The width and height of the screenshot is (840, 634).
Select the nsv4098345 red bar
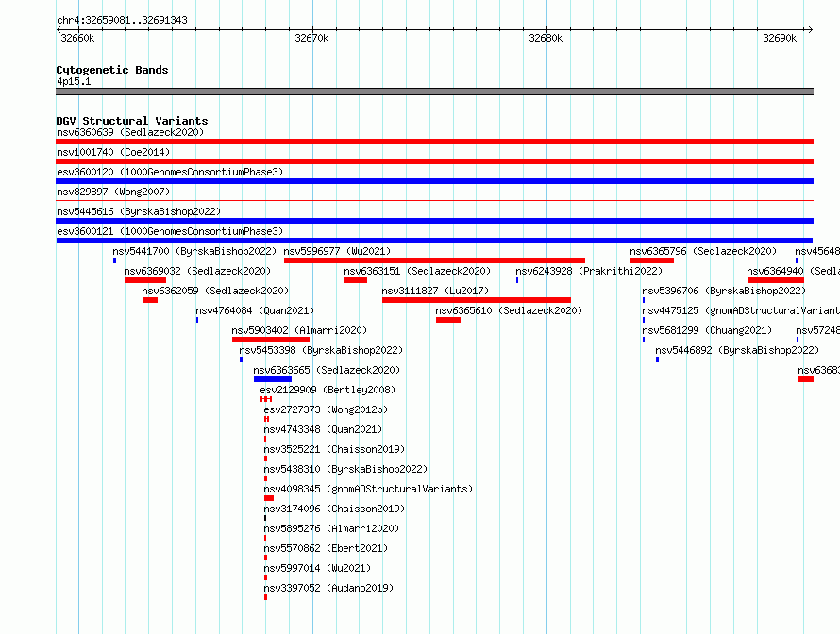pos(269,498)
